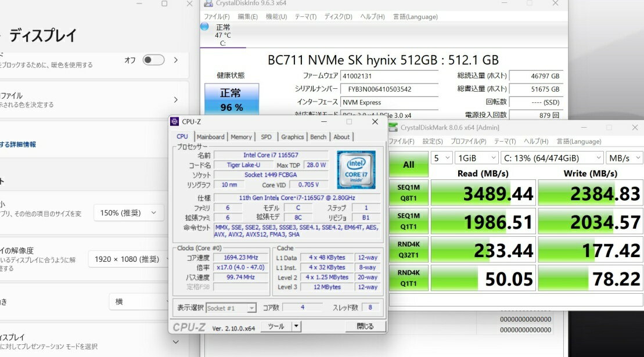The width and height of the screenshot is (644, 357).
Task: Click the CrystalDiskInfo title bar app icon
Action: (208, 3)
